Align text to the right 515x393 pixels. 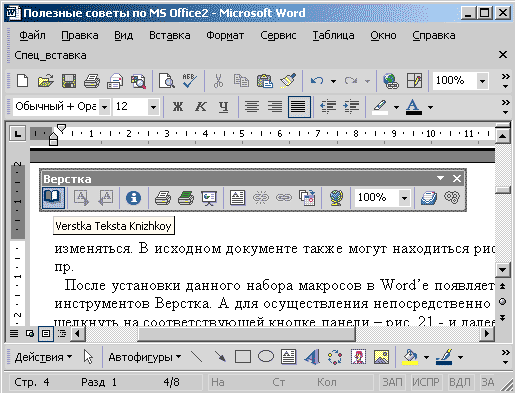pyautogui.click(x=275, y=107)
